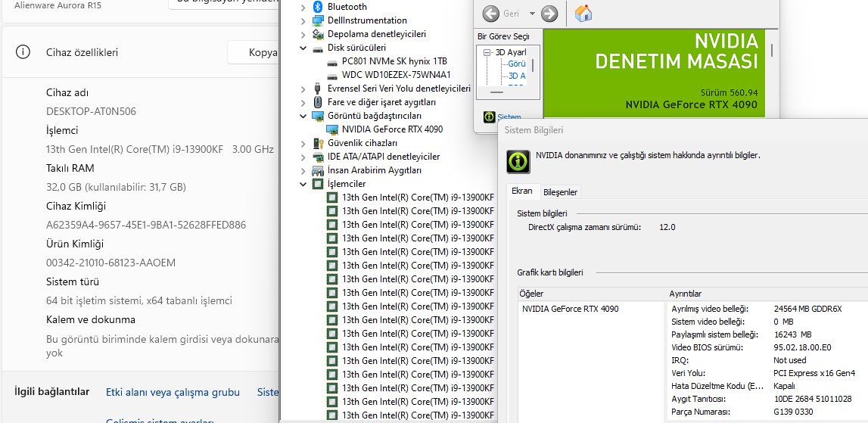The width and height of the screenshot is (868, 423).
Task: Click Veri Yolu value PCI Express x16 Gen4
Action: click(x=814, y=373)
